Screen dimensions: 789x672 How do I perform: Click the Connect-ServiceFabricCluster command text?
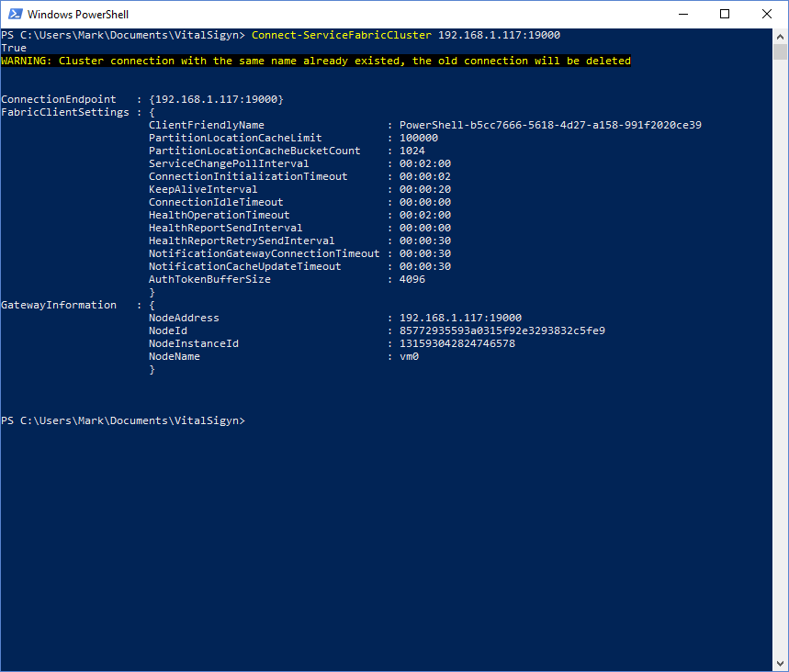[341, 35]
